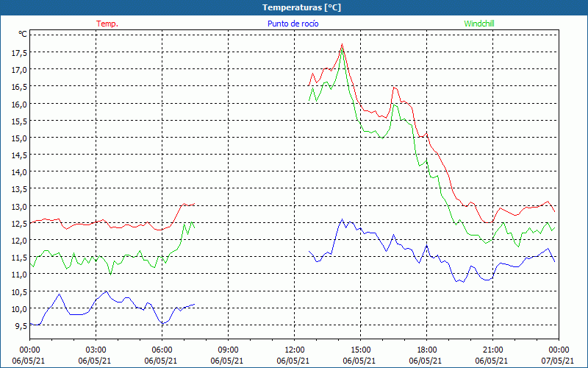Click the 17,5 y-axis value
588x368 pixels.
[20, 53]
